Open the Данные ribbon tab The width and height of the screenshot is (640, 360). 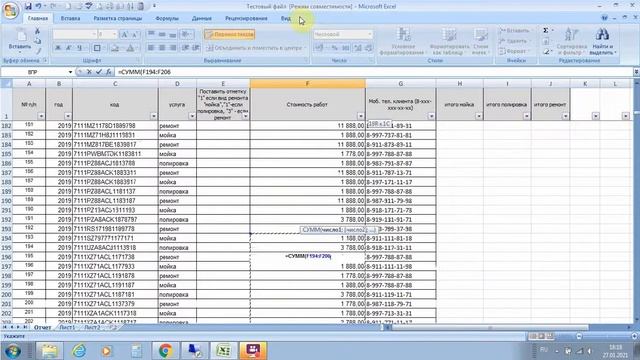coord(202,18)
